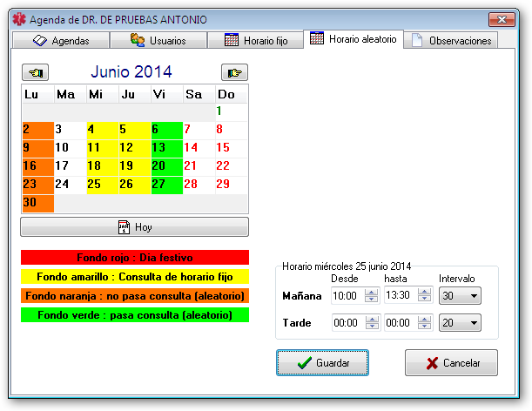Go to previous month with left hand arrow
This screenshot has width=532, height=411.
point(37,72)
